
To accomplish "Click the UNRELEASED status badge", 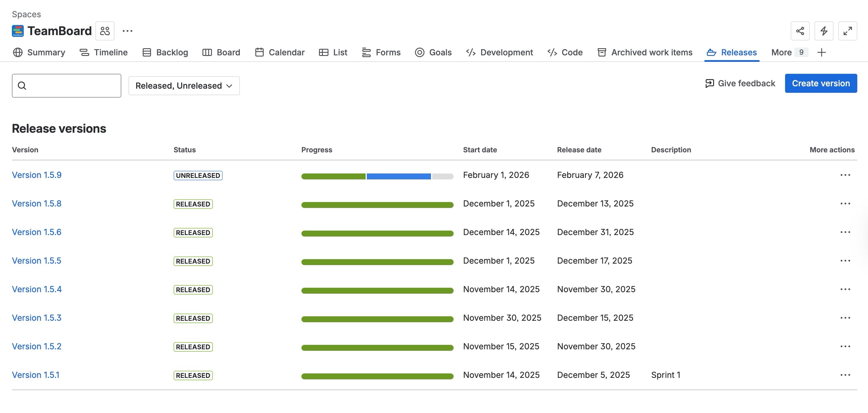I will (198, 176).
